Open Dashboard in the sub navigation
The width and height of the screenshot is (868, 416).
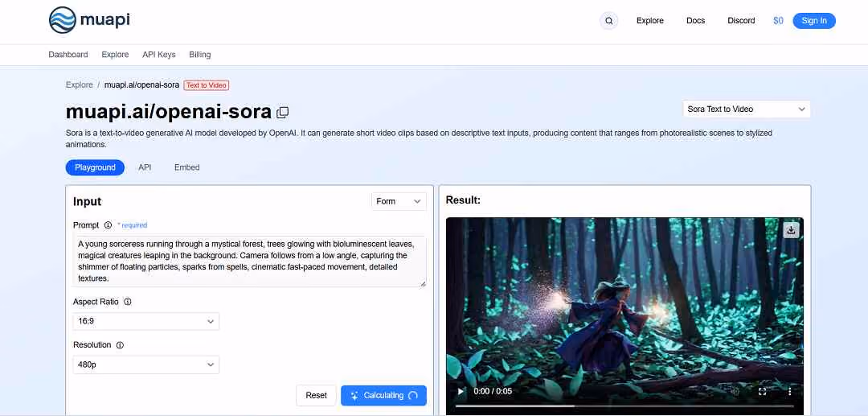point(68,54)
